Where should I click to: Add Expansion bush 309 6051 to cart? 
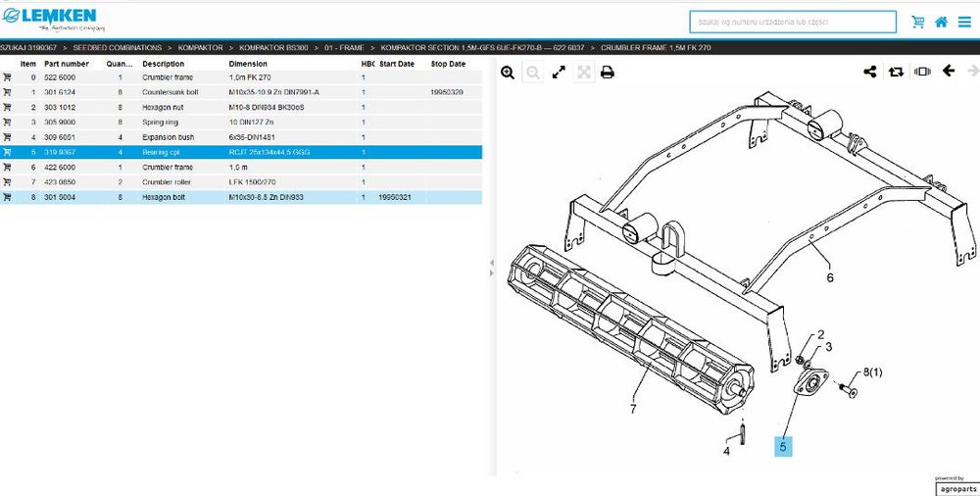click(x=7, y=137)
